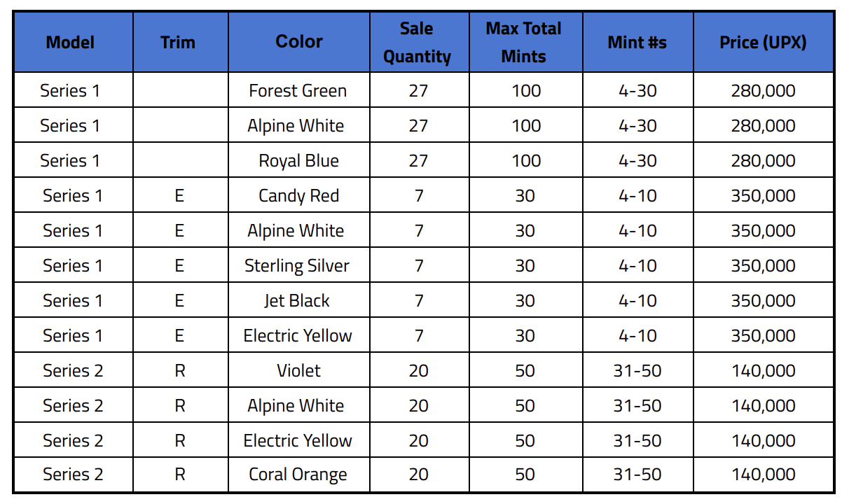Select Candy Red's 350,000 price cell
The height and width of the screenshot is (504, 842).
pos(763,195)
